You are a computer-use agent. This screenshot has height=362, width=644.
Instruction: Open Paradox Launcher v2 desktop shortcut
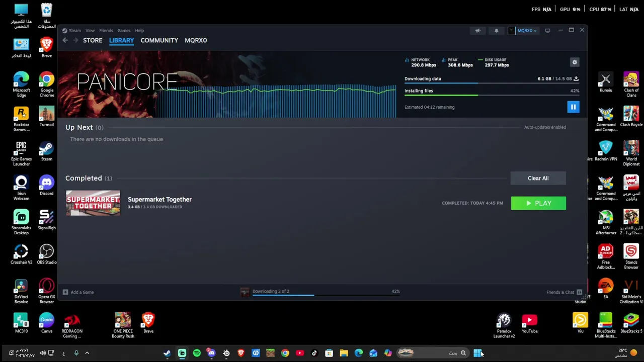tap(504, 325)
